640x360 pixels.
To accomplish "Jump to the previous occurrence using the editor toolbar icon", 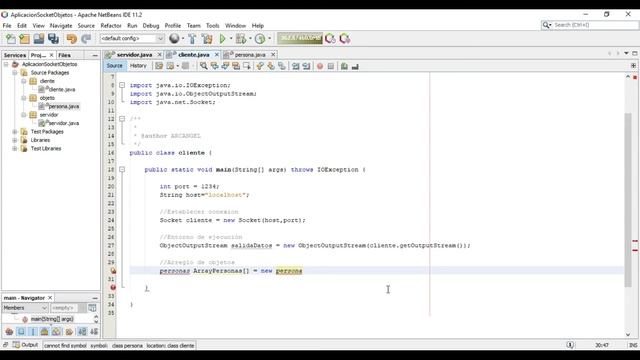I will point(214,66).
